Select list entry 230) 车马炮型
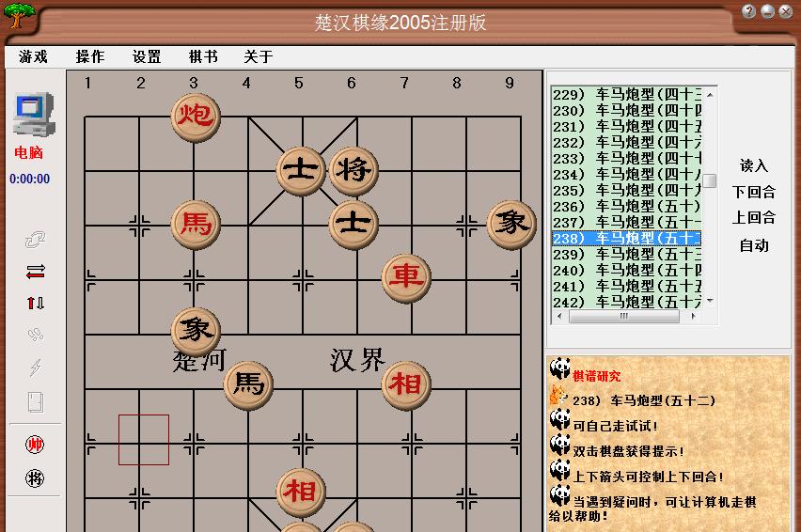 627,110
